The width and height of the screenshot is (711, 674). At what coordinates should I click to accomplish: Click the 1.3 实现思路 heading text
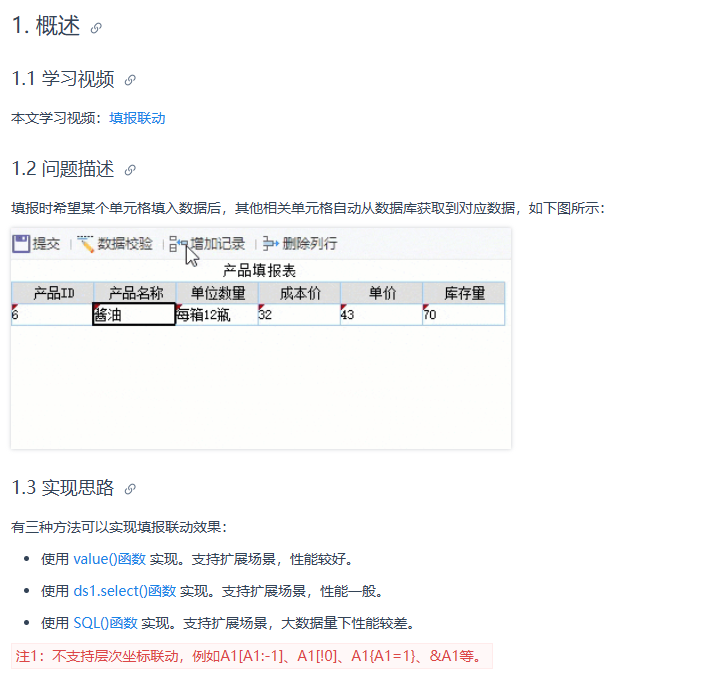coord(63,488)
